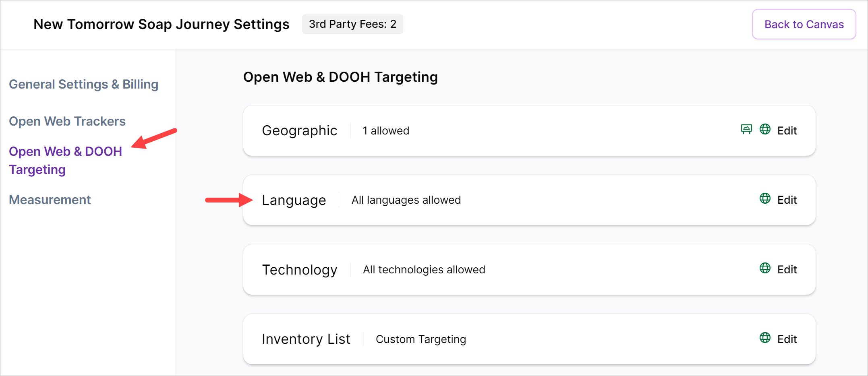The height and width of the screenshot is (376, 868).
Task: Edit the Technology targeting
Action: [787, 270]
